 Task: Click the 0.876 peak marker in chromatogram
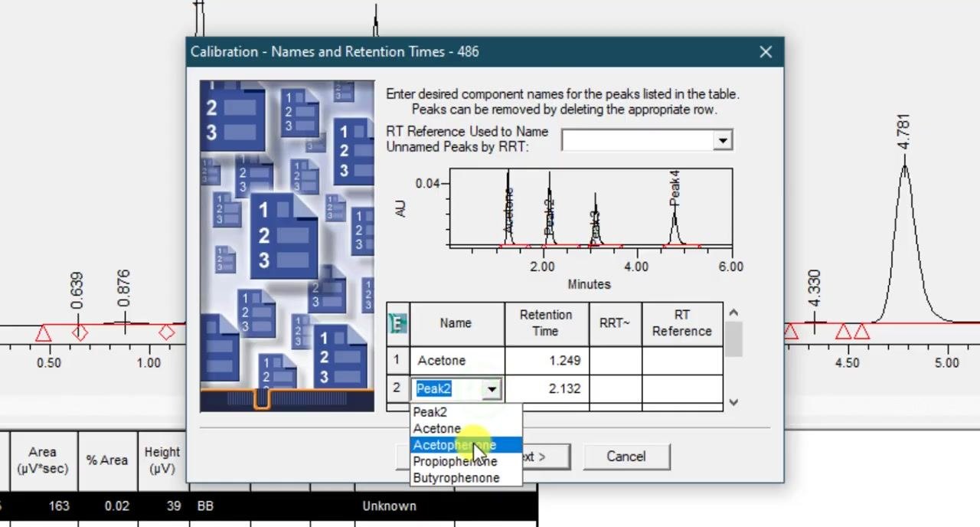point(124,288)
